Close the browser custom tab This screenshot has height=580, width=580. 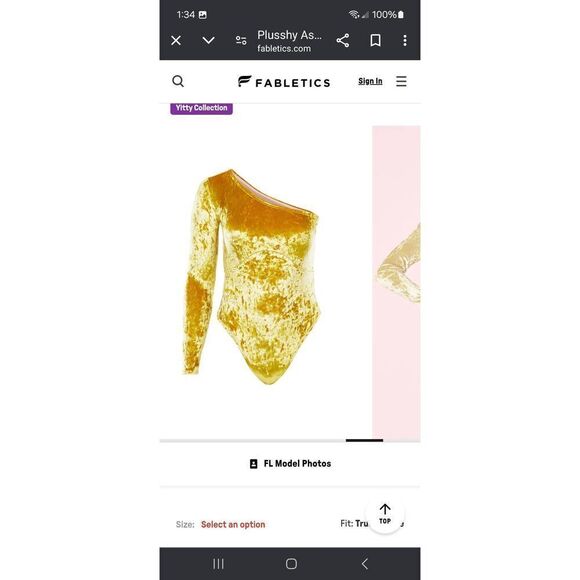[176, 40]
